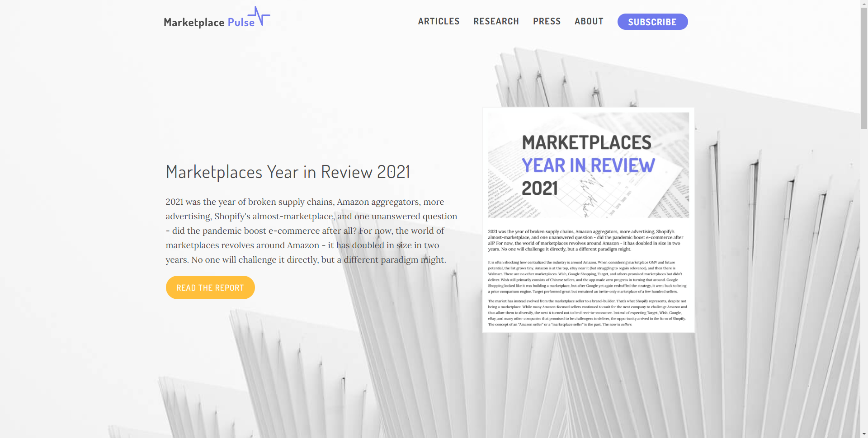
Task: Click the scrollbar up arrow
Action: (x=864, y=4)
